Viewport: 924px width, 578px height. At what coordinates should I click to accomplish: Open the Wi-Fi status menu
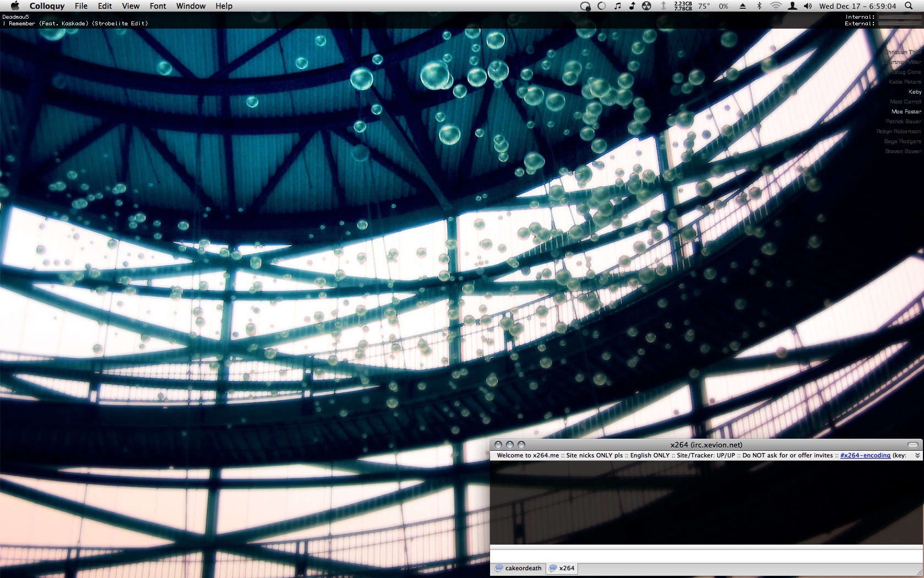click(x=776, y=6)
